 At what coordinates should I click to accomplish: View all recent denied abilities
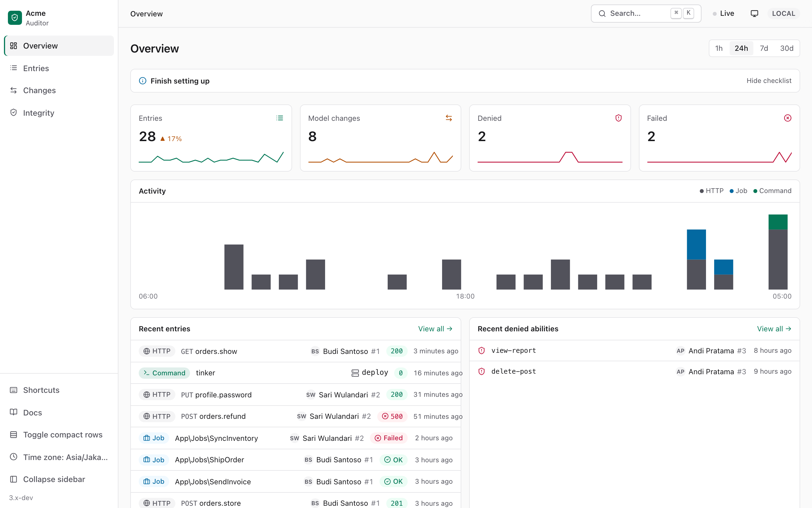click(x=774, y=329)
